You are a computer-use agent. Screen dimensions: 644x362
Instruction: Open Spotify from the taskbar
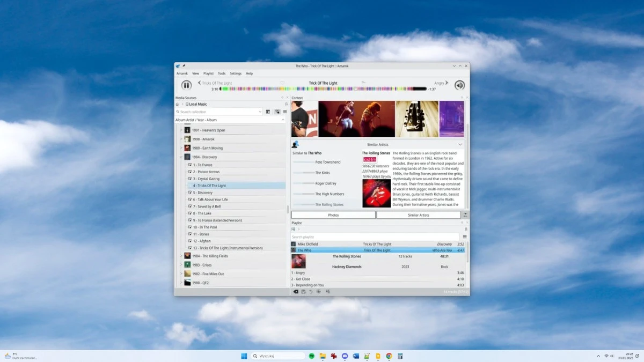[x=312, y=356]
